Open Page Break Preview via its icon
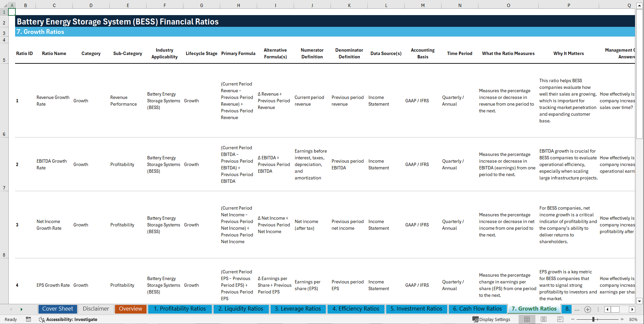644x324 pixels. 560,319
